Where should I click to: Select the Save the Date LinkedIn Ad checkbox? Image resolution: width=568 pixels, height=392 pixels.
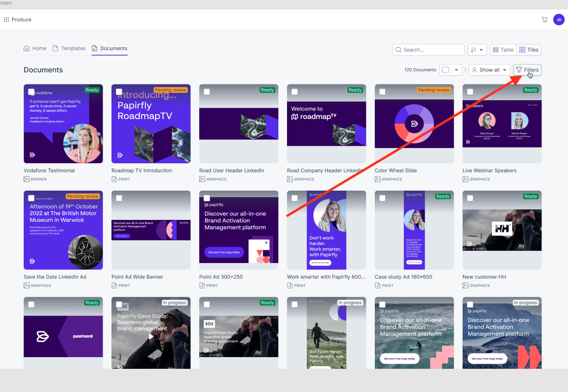click(31, 198)
